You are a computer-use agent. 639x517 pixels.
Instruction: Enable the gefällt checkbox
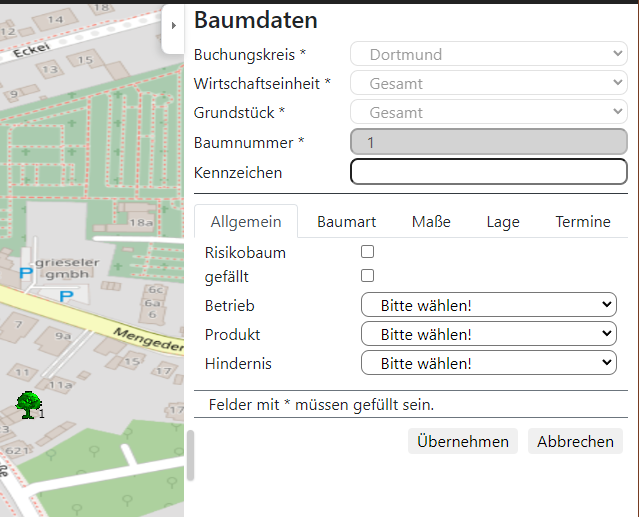[367, 275]
